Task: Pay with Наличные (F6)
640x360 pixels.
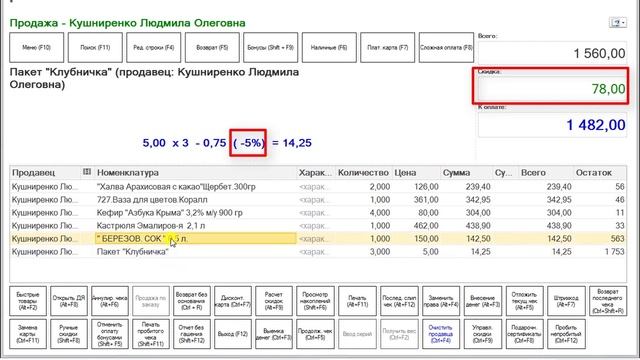Action: [329, 47]
